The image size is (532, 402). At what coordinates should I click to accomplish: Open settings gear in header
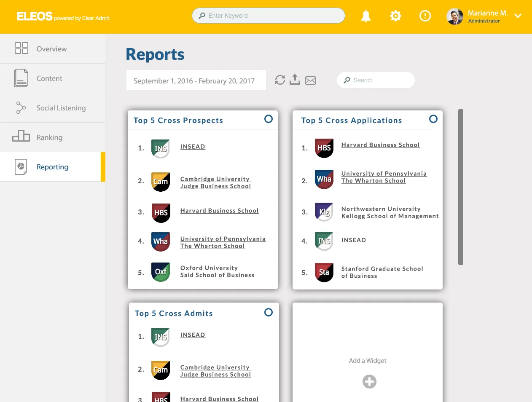pyautogui.click(x=395, y=16)
